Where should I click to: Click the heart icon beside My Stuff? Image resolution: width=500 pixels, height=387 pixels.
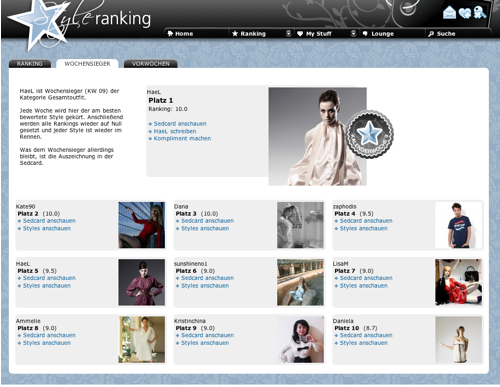tap(300, 34)
